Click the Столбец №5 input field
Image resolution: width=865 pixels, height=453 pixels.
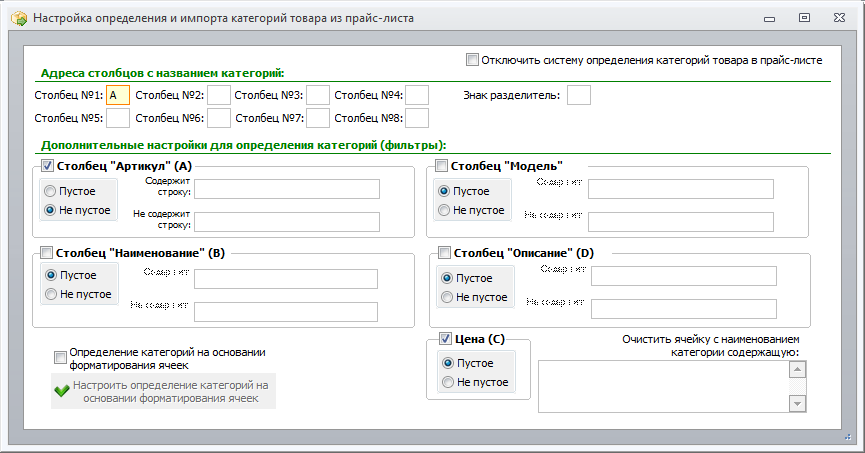coord(118,118)
